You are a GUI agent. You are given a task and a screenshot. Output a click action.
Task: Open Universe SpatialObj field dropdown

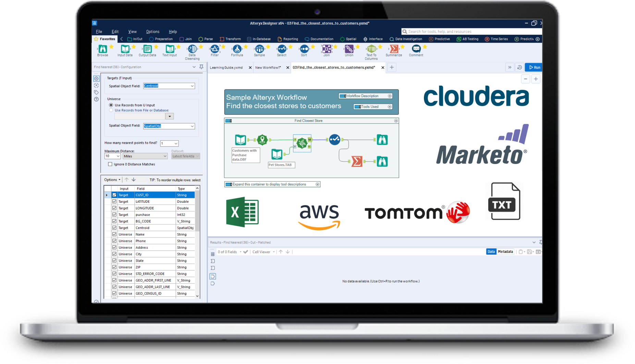click(x=169, y=126)
